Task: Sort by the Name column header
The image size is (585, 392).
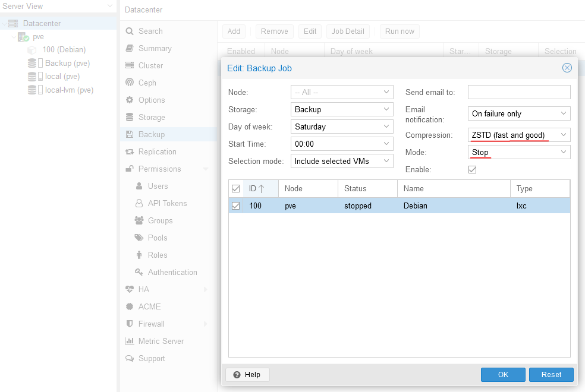Action: [454, 188]
